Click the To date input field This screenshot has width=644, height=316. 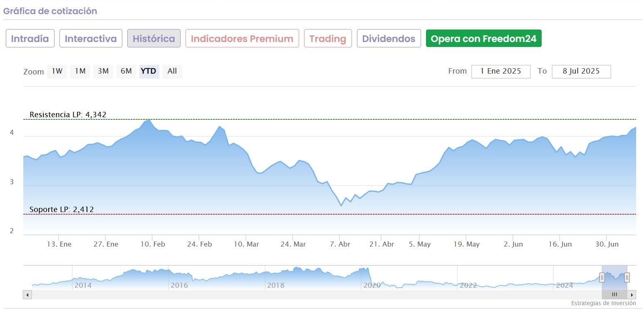581,71
